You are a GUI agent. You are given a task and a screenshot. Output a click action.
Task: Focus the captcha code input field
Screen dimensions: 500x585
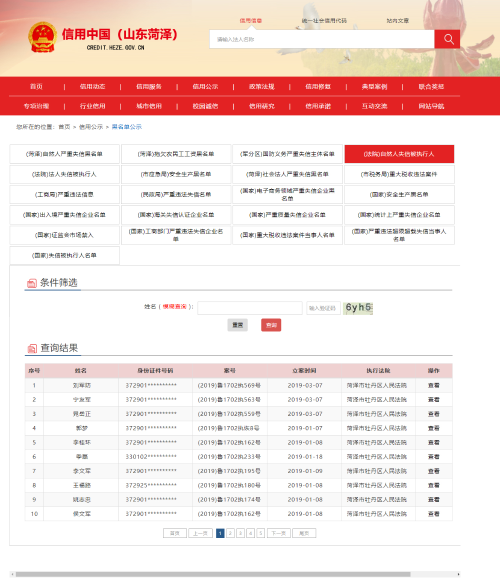tap(323, 308)
